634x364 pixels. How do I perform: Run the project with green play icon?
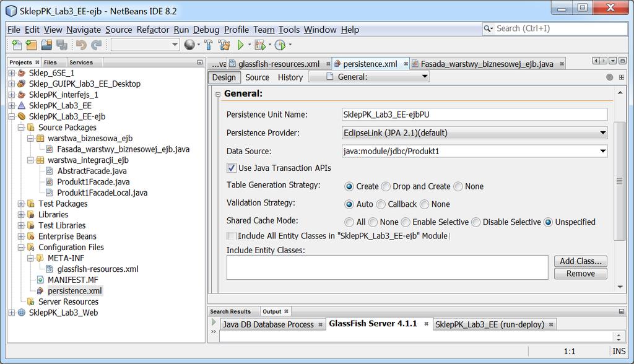coord(241,45)
